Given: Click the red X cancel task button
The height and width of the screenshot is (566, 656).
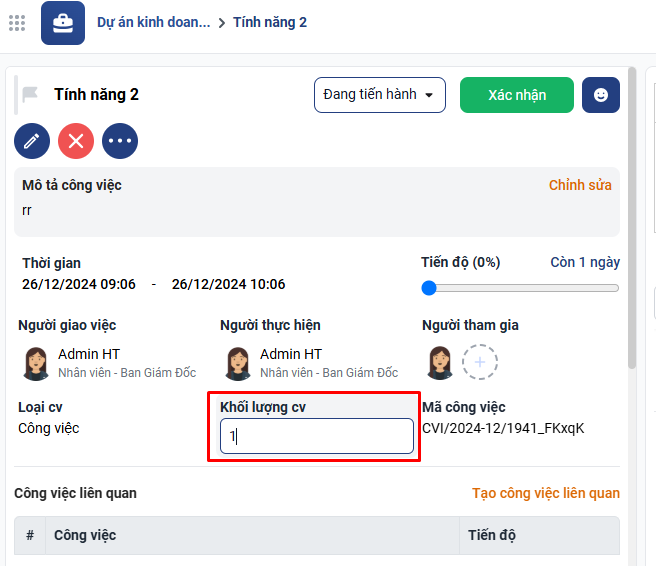Looking at the screenshot, I should [x=76, y=141].
